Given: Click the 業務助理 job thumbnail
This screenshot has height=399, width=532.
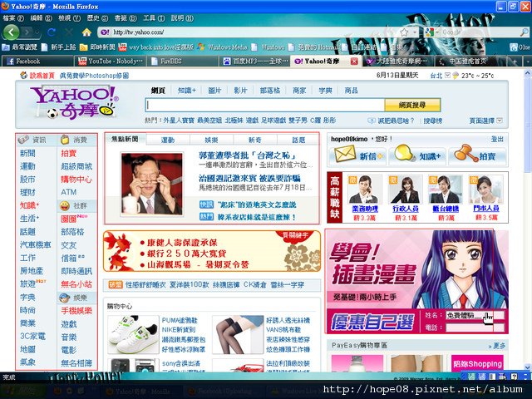Looking at the screenshot, I should coord(365,190).
